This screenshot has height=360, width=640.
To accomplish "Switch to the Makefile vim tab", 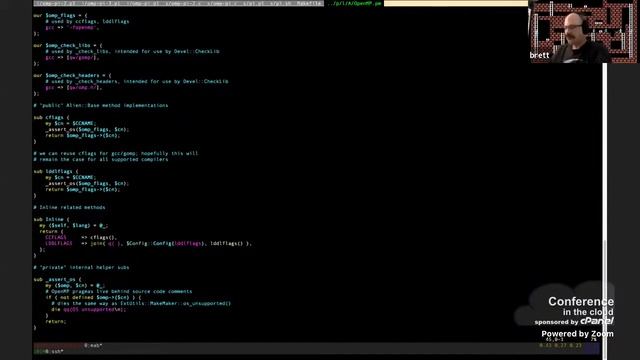I will click(x=309, y=3).
